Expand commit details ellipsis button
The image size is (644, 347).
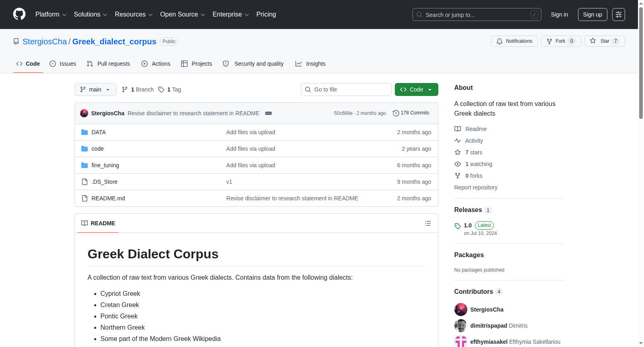pos(268,113)
